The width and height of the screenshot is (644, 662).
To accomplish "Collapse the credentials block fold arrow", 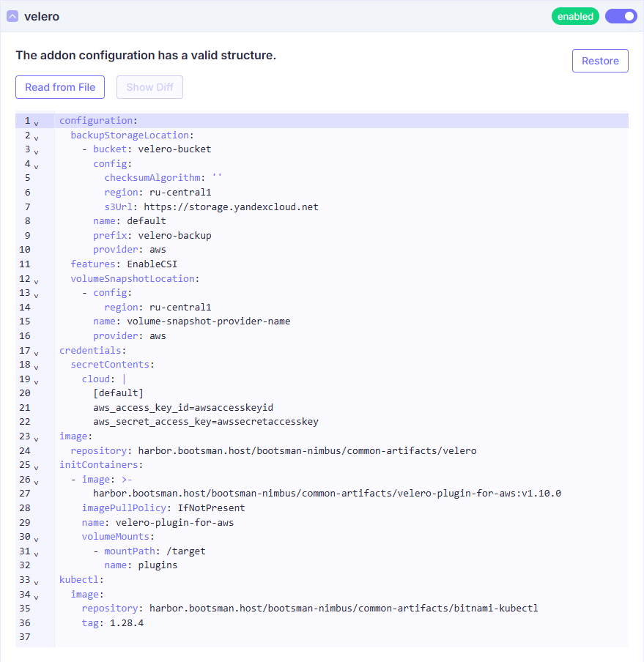I will tap(36, 352).
